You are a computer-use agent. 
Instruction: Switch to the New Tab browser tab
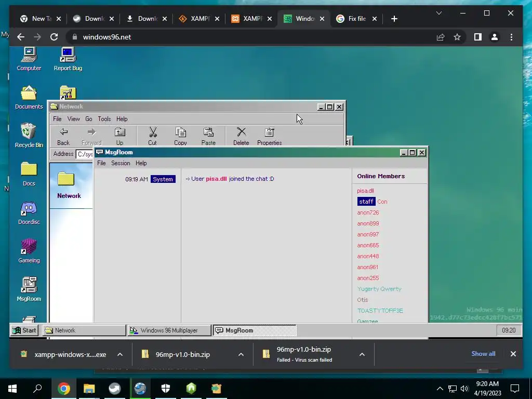[41, 19]
